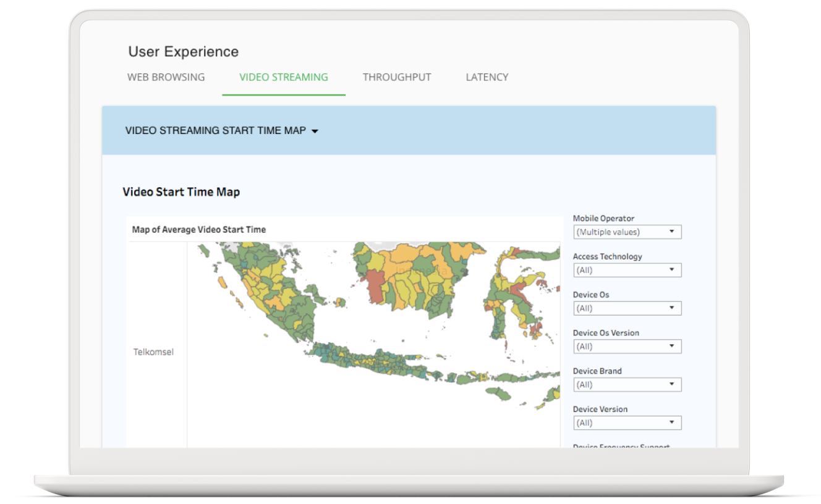Click the User Experience heading
This screenshot has height=504, width=821.
[x=183, y=52]
